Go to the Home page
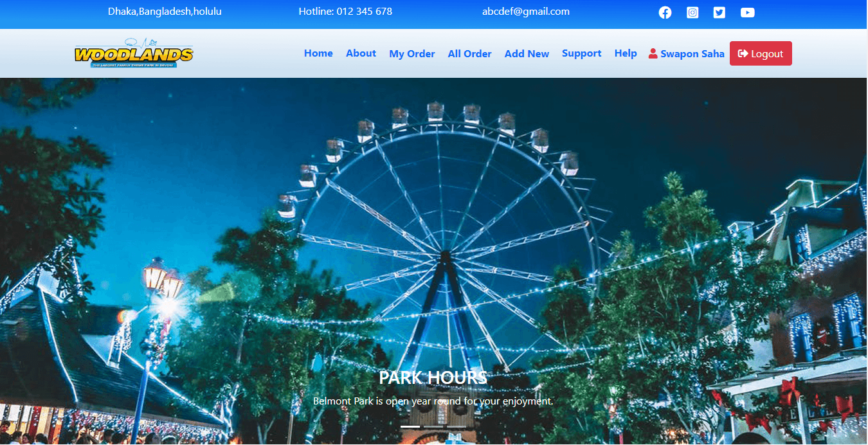This screenshot has height=445, width=868. click(x=318, y=53)
